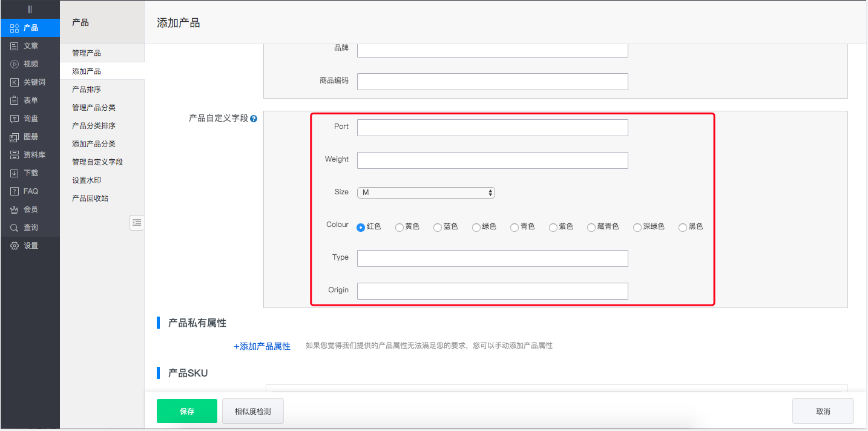
Task: Click help icon beside 产品自定义字段
Action: coord(254,119)
